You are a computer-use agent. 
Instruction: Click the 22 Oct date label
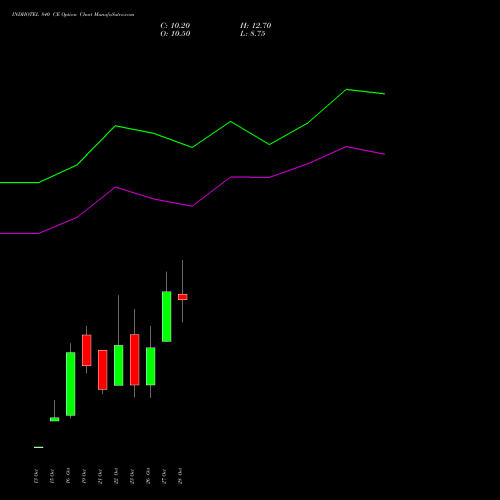pyautogui.click(x=116, y=476)
